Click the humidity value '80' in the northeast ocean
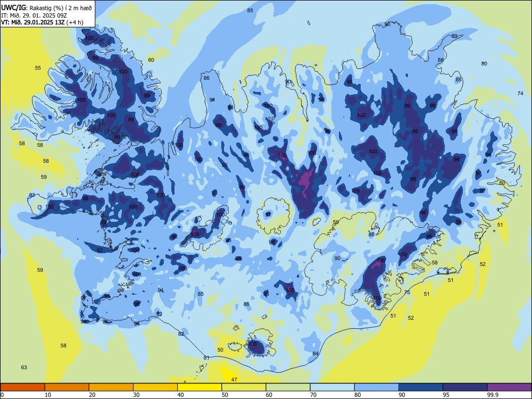The width and height of the screenshot is (532, 399). pyautogui.click(x=484, y=63)
